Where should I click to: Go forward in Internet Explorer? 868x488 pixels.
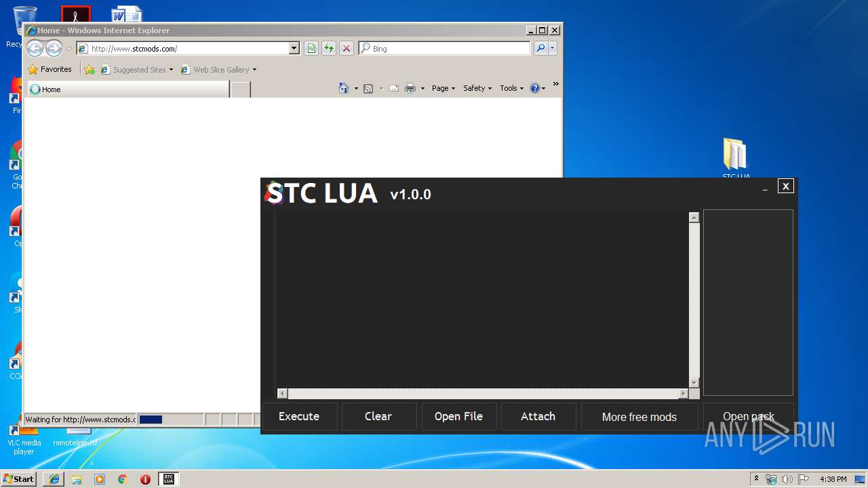pos(54,48)
